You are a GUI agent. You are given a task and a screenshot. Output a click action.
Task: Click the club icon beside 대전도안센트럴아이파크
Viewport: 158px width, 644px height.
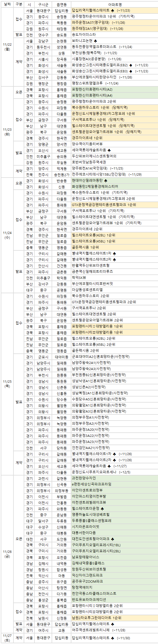112,539
